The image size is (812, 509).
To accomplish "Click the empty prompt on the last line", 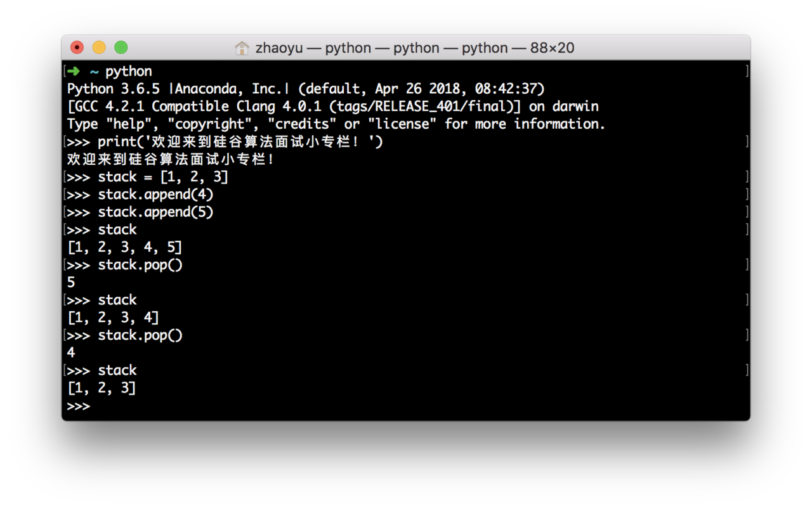I will point(78,406).
